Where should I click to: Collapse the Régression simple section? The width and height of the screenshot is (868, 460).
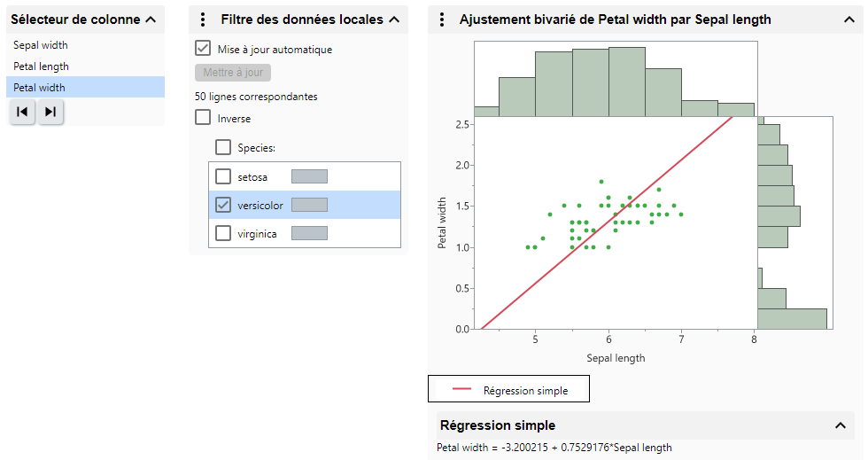point(841,425)
